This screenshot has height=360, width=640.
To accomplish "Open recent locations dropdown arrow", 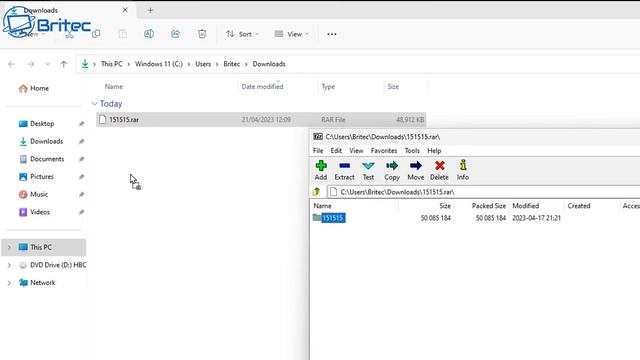I will pyautogui.click(x=47, y=64).
